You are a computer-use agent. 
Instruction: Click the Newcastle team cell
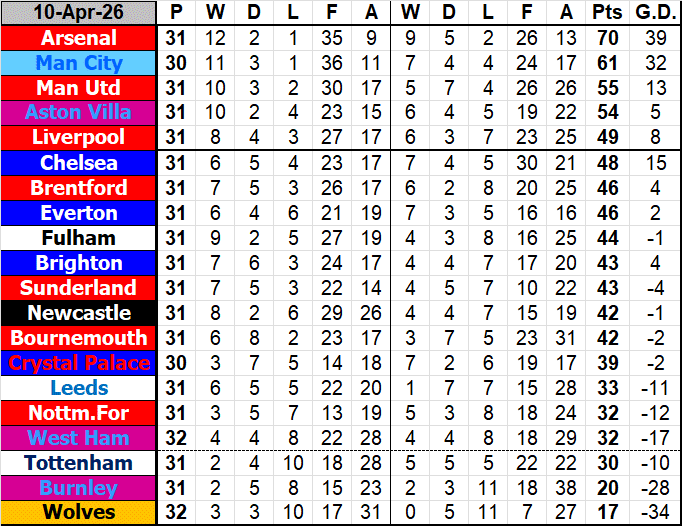pos(79,313)
